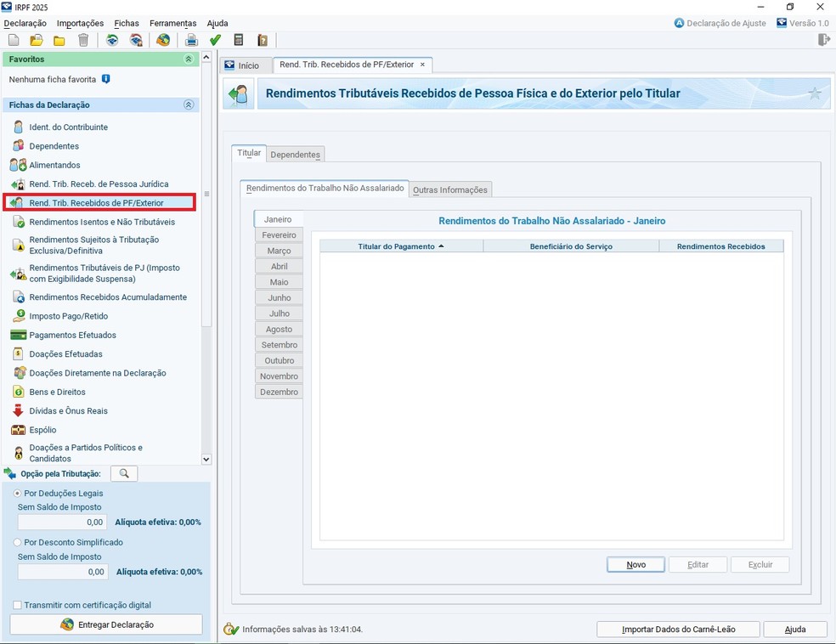The image size is (836, 644).
Task: Switch to the Dependentes tab
Action: (x=295, y=155)
